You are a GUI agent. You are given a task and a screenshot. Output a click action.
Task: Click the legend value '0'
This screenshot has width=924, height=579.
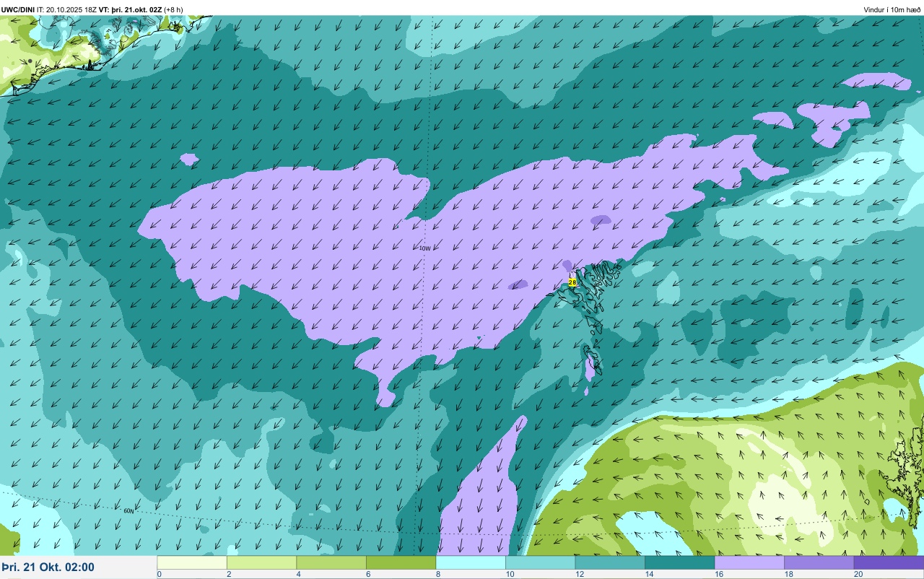(159, 574)
